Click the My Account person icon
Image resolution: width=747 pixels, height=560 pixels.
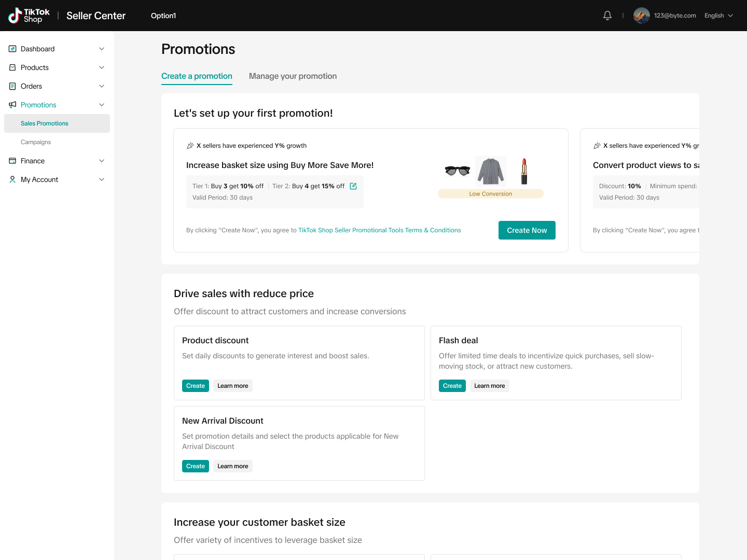[x=12, y=179]
